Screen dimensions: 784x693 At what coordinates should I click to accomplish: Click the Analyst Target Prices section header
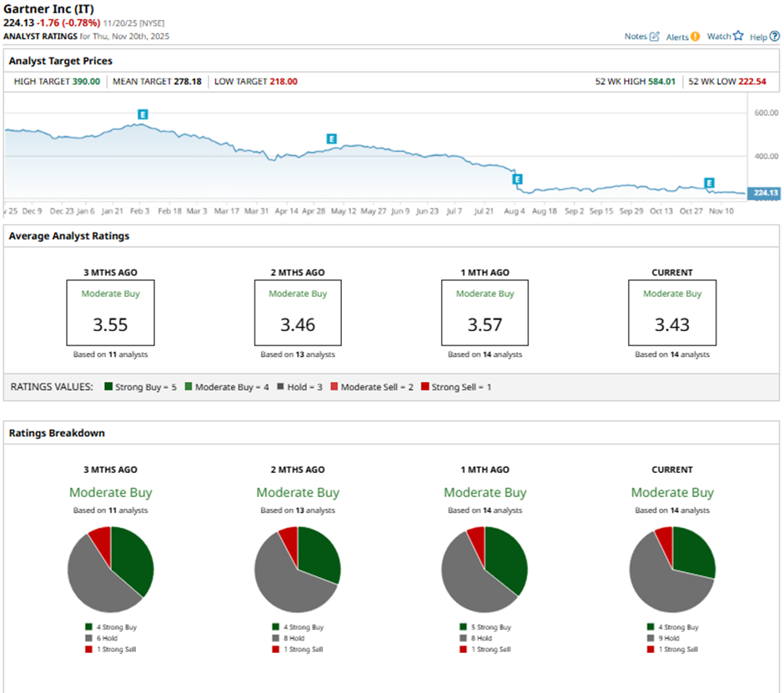pos(61,61)
